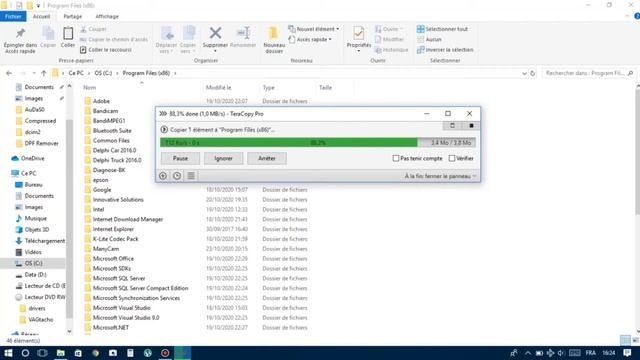640x360 pixels.
Task: Refresh the Program Files (x86) folder
Action: 533,73
